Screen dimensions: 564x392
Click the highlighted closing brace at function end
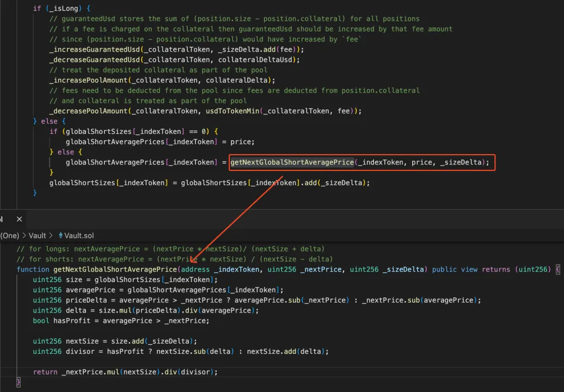pyautogui.click(x=19, y=382)
